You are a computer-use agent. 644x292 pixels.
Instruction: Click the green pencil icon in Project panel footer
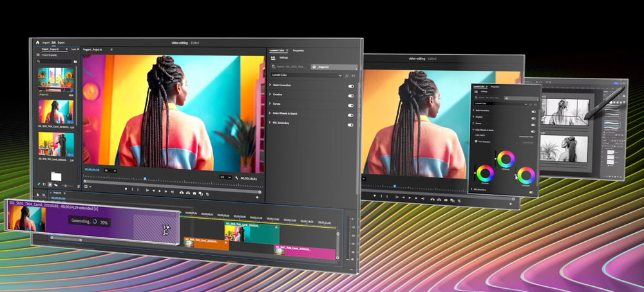tap(39, 184)
